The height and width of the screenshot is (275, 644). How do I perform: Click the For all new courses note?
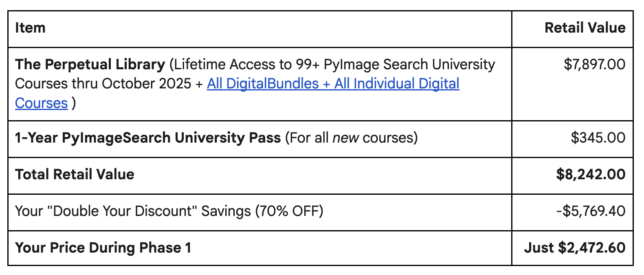(351, 138)
